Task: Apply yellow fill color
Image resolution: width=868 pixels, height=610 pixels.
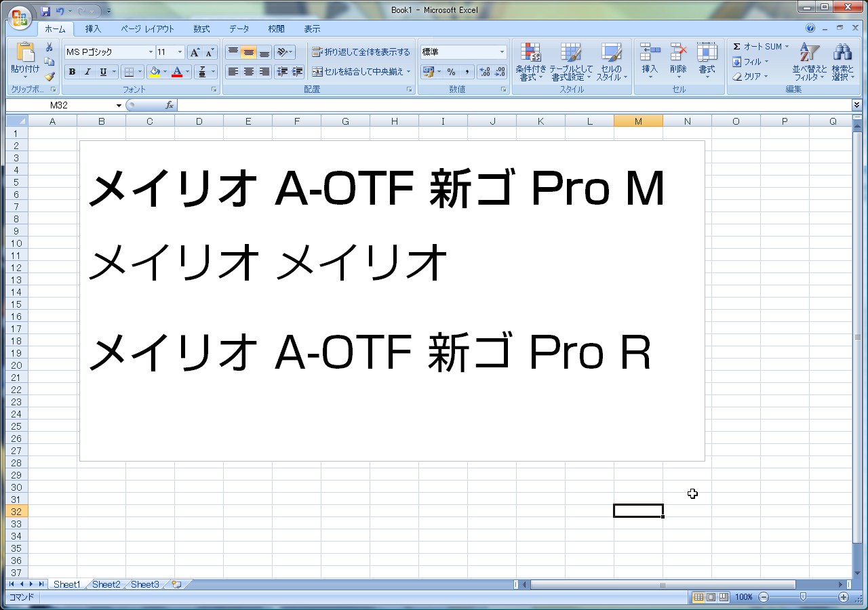Action: 155,72
